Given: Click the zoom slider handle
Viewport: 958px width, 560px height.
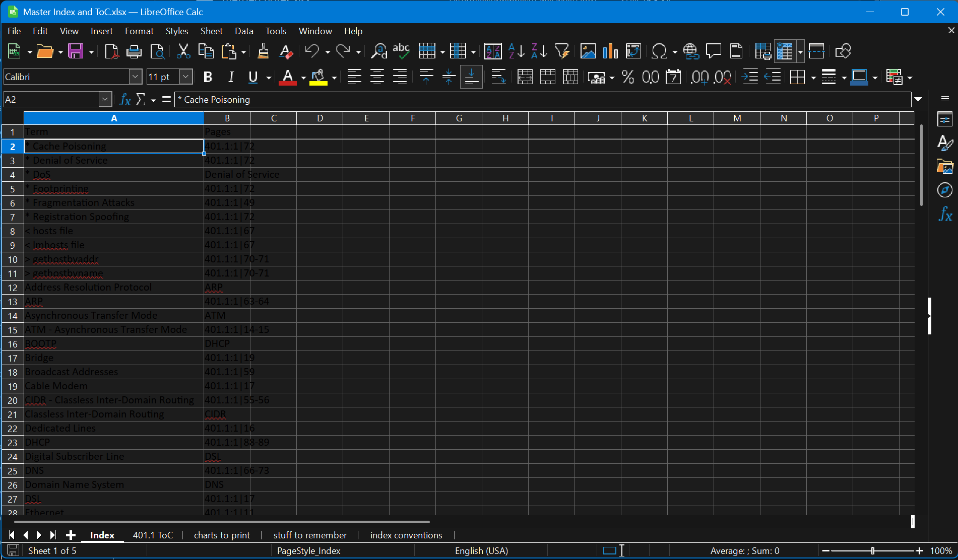Looking at the screenshot, I should click(x=873, y=551).
